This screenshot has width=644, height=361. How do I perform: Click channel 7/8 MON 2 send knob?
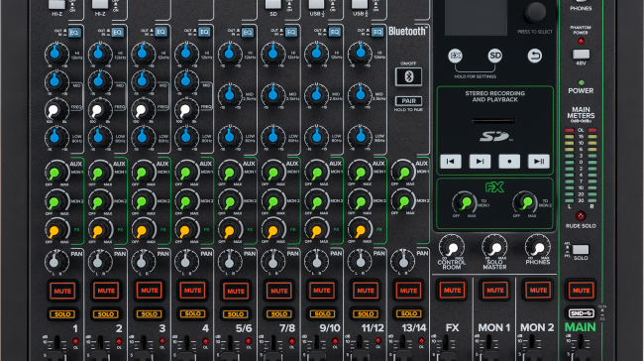pos(272,201)
